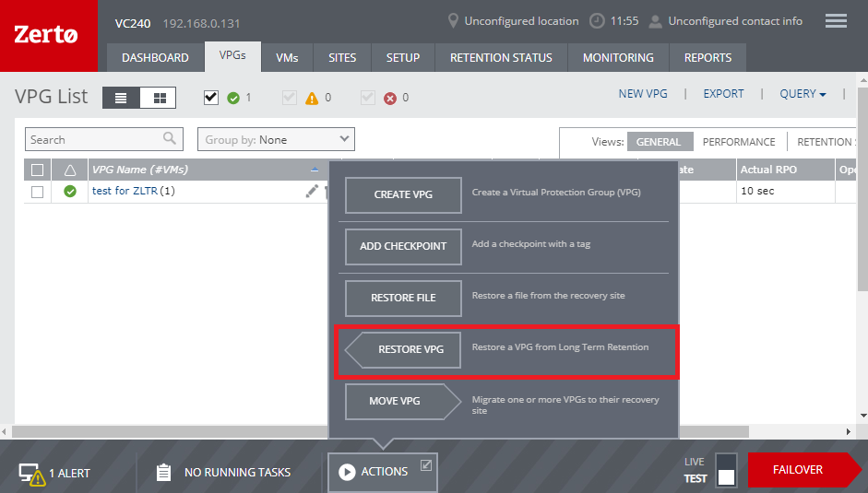
Task: Open the SITES tab
Action: [342, 57]
